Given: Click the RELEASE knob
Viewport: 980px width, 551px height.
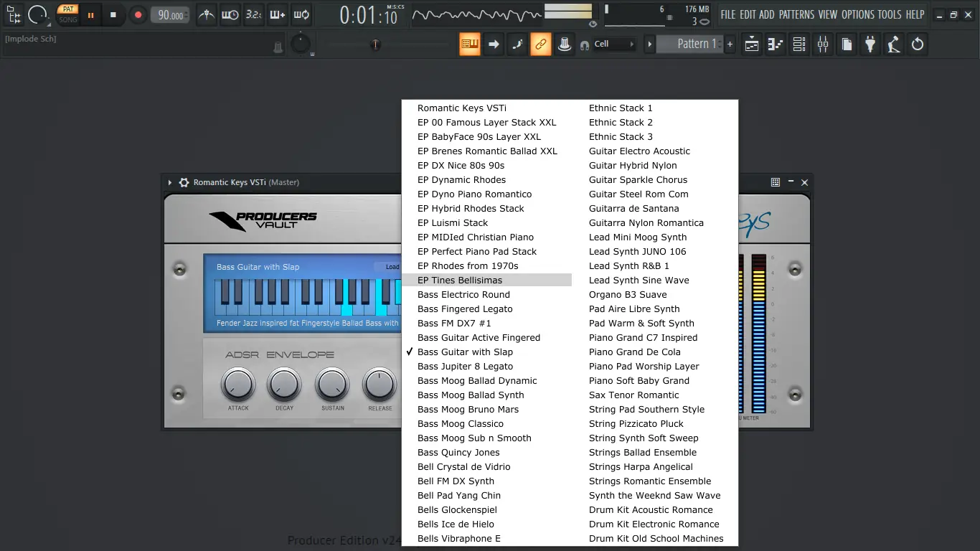Looking at the screenshot, I should pyautogui.click(x=380, y=385).
